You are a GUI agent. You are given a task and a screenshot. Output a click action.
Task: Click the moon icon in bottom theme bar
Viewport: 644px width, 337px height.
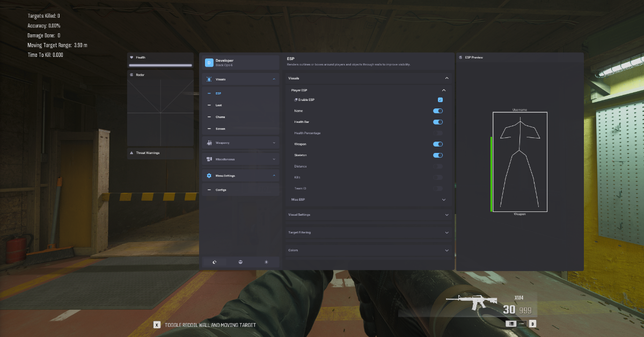tap(215, 262)
